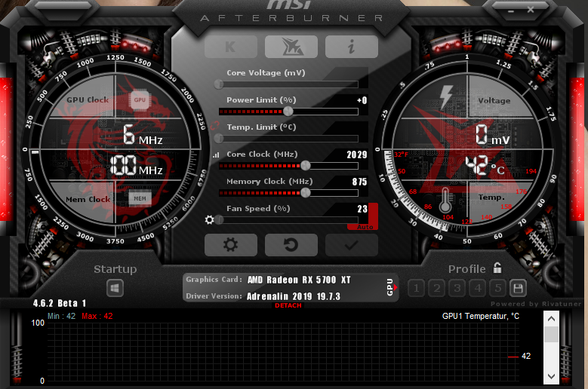The height and width of the screenshot is (389, 588).
Task: Click the Min : 42 graph readout
Action: pos(61,316)
